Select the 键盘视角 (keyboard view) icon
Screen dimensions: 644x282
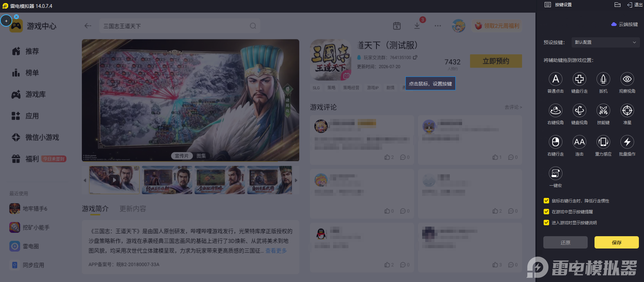point(579,110)
